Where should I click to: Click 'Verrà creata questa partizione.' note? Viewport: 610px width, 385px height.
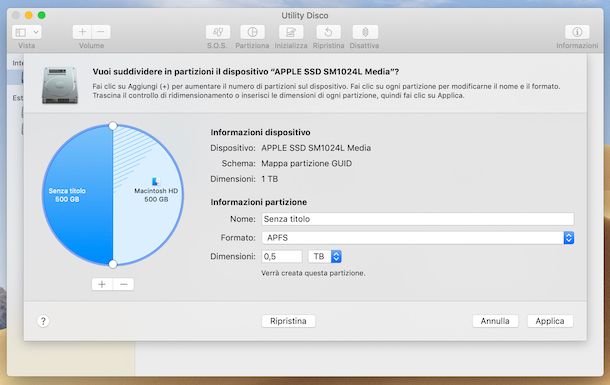coord(313,273)
